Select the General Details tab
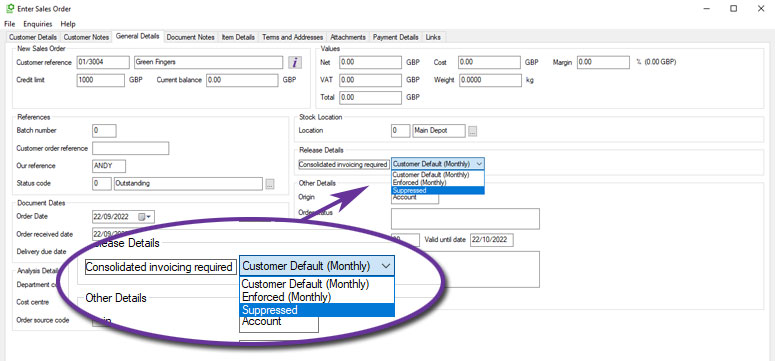This screenshot has width=775, height=361. (138, 36)
